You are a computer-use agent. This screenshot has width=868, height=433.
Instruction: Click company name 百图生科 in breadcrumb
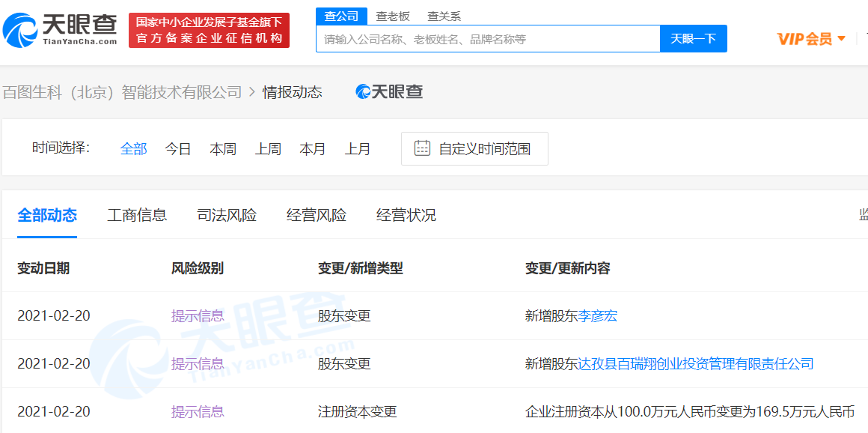pyautogui.click(x=122, y=92)
